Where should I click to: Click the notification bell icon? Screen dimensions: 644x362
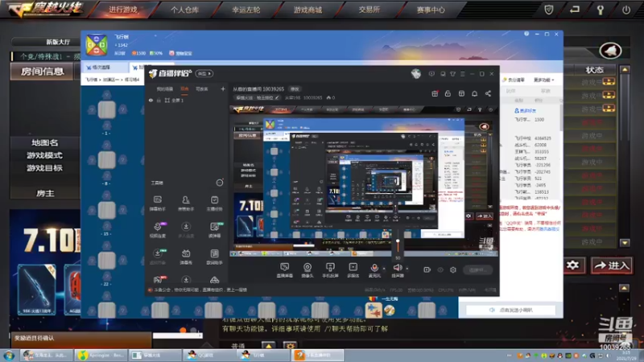[474, 93]
